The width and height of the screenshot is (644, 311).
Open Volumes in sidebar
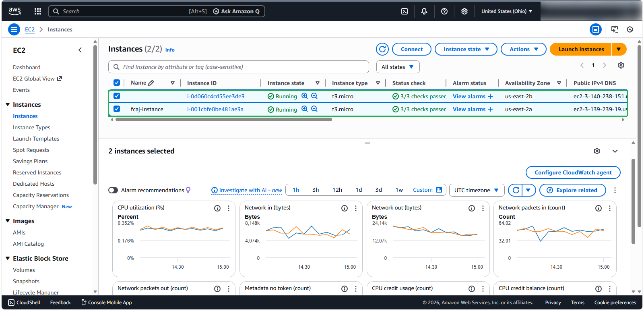24,270
